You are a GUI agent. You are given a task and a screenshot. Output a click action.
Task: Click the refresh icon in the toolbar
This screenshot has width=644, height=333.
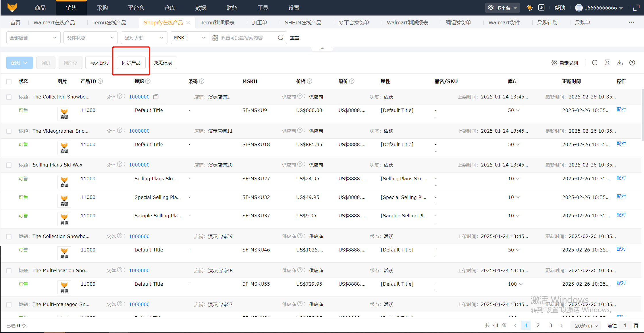pyautogui.click(x=595, y=63)
